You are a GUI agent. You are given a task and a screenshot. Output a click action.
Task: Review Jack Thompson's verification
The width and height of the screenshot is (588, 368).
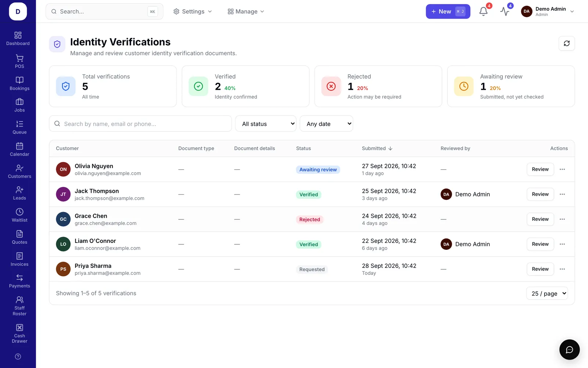(x=540, y=194)
